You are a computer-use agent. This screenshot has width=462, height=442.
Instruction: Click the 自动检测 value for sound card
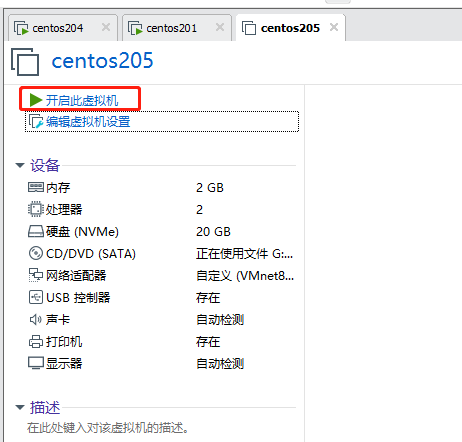pos(220,320)
